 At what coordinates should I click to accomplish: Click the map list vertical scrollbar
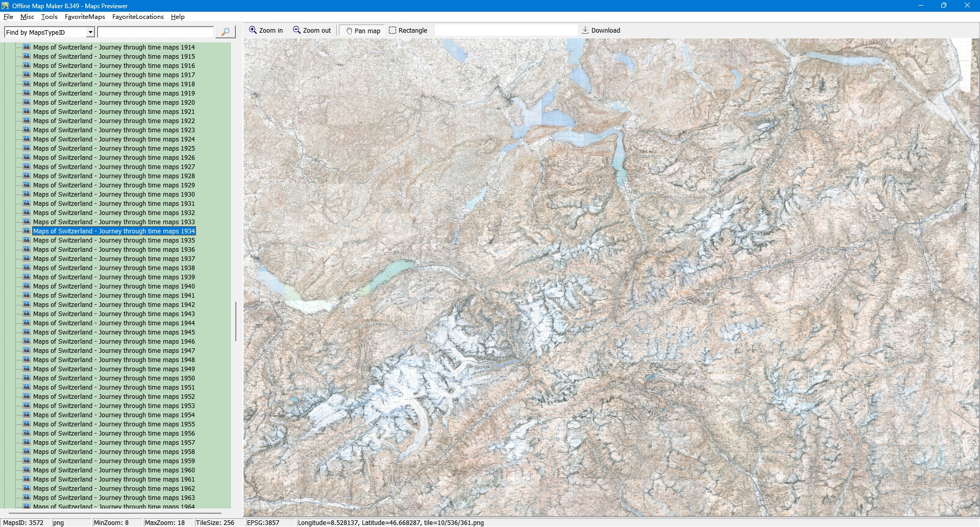pos(235,322)
